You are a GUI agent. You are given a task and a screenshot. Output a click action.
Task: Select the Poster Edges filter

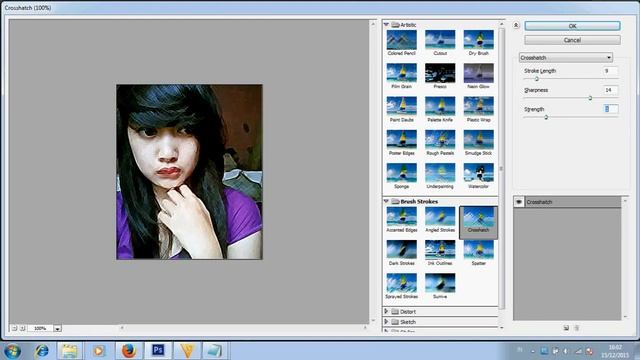click(x=402, y=140)
